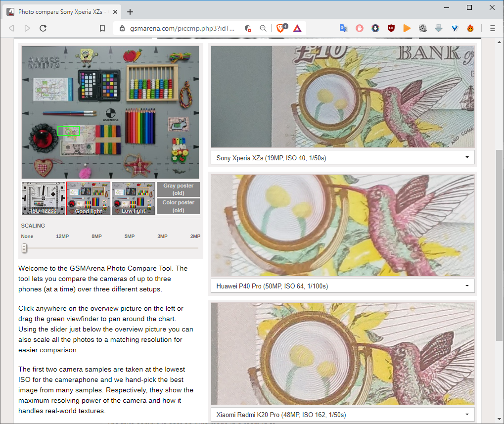
Task: Click the scrollbar up arrow
Action: click(x=499, y=42)
